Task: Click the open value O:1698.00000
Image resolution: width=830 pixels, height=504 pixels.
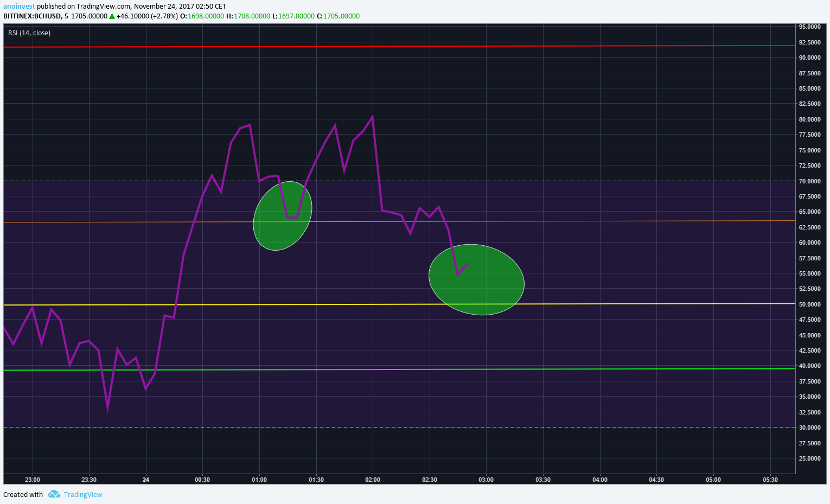Action: pyautogui.click(x=202, y=16)
